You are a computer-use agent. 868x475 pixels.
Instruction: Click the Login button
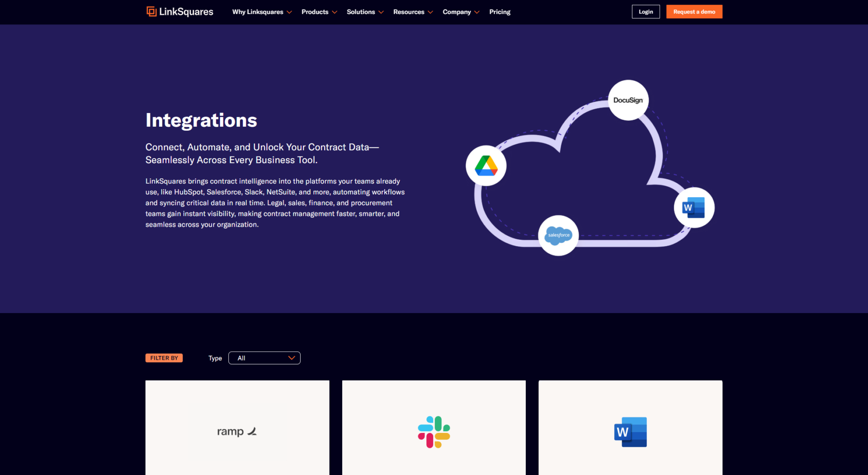click(x=646, y=12)
